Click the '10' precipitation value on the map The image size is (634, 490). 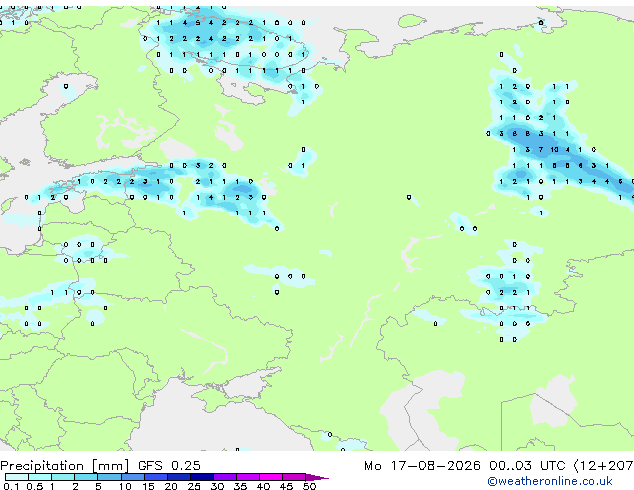(x=554, y=150)
